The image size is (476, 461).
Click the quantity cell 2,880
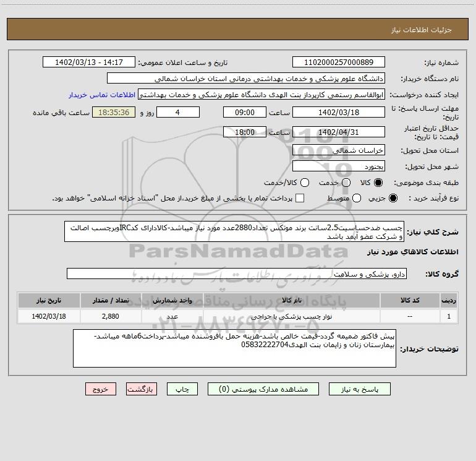(111, 316)
